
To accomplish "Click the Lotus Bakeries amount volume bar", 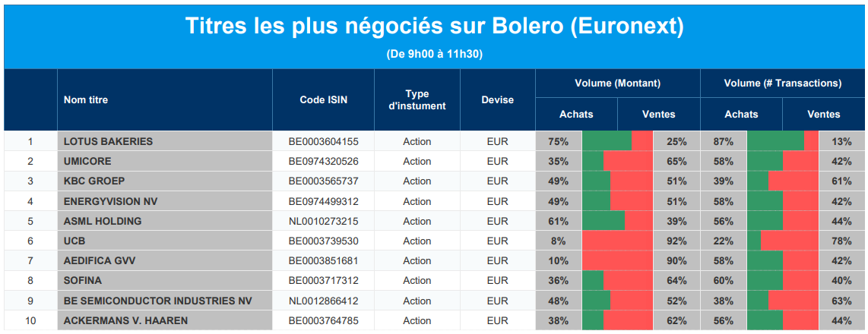I will click(617, 141).
